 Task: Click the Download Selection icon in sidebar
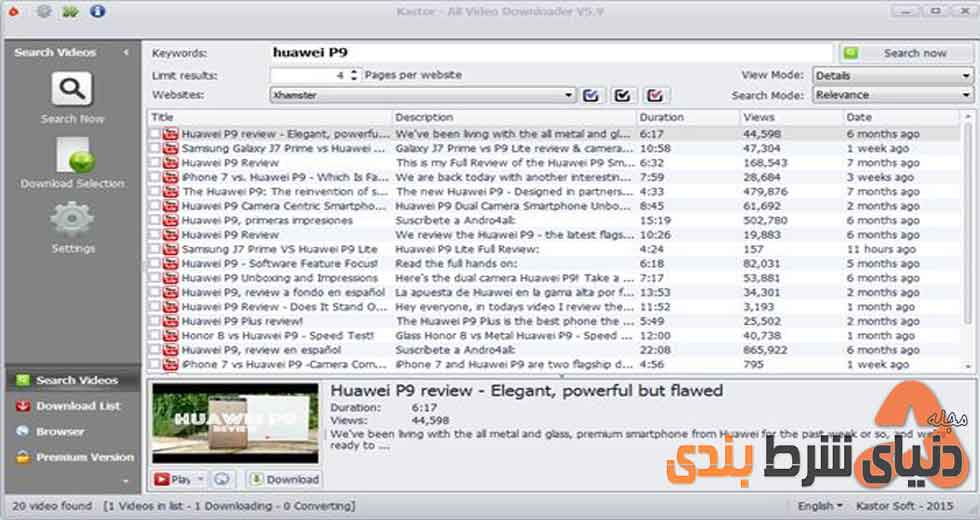coord(74,155)
